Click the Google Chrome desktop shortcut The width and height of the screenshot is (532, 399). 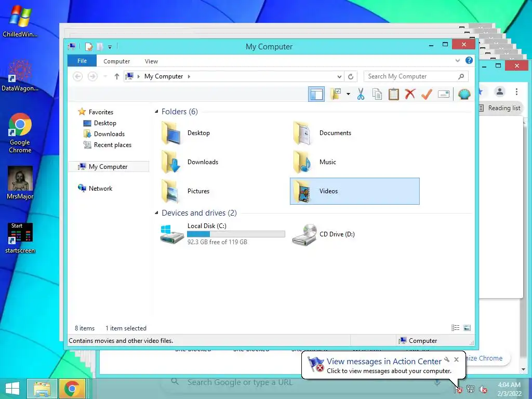(x=20, y=133)
